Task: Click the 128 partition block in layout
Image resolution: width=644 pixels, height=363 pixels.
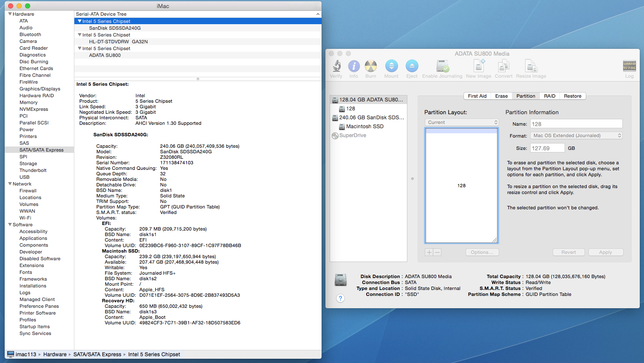Action: click(461, 186)
